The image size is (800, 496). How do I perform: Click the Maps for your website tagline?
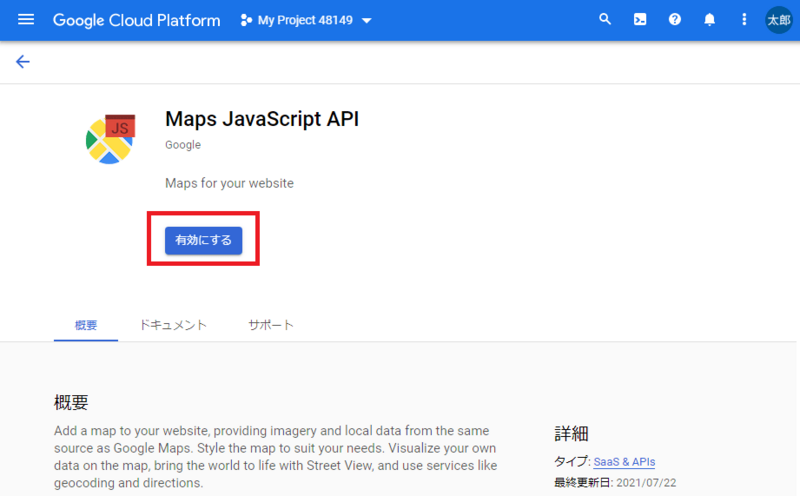pyautogui.click(x=229, y=183)
